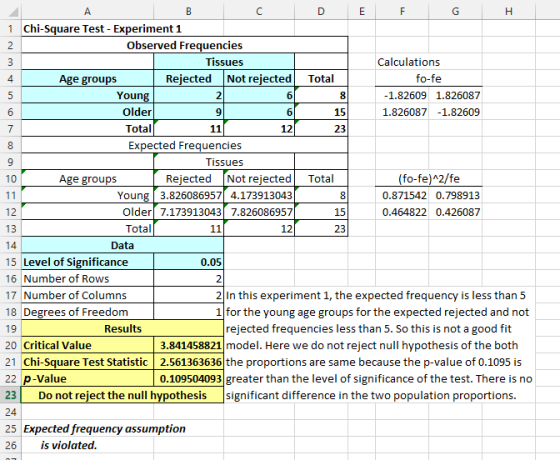
Task: Select column B header
Action: point(189,11)
